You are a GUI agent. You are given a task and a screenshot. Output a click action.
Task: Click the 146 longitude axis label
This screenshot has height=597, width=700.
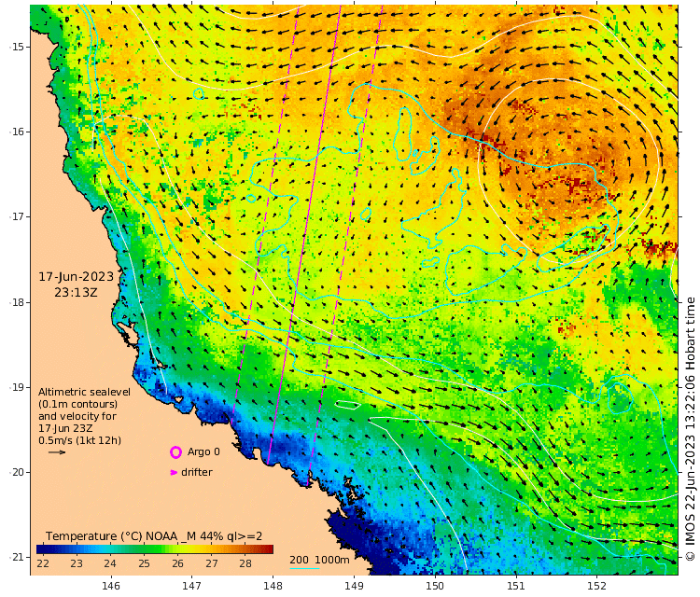tap(111, 586)
